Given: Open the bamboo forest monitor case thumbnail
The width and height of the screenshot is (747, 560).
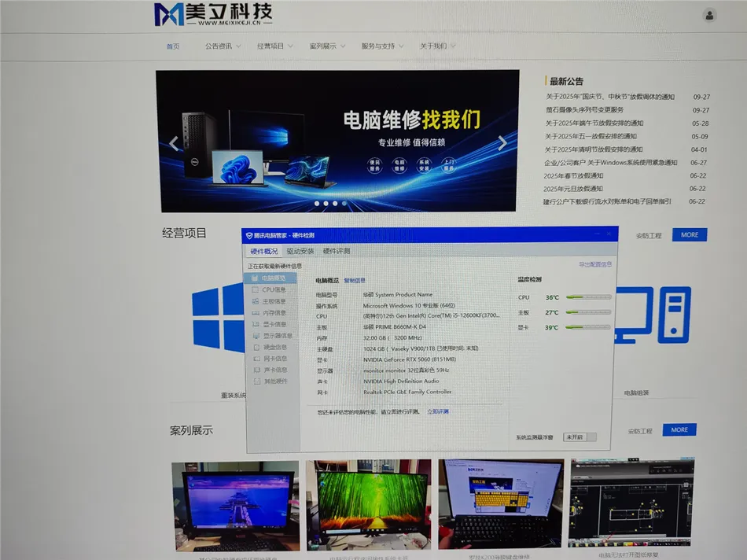Looking at the screenshot, I should coord(368,505).
